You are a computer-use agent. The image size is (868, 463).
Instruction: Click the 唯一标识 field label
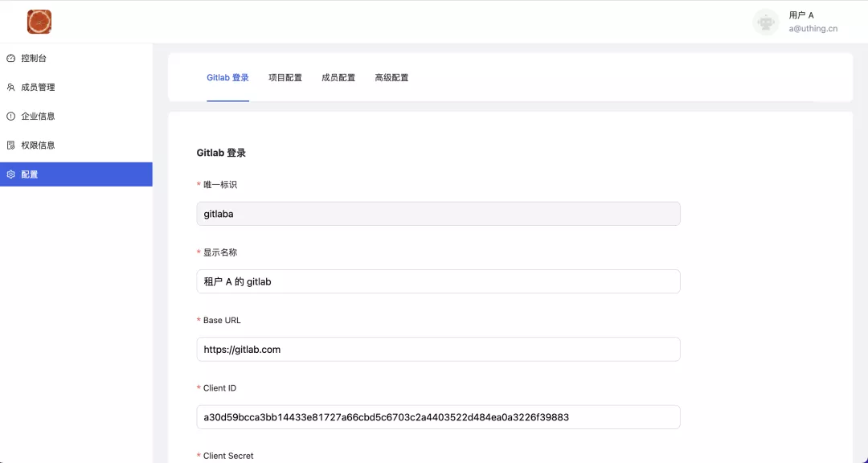219,184
